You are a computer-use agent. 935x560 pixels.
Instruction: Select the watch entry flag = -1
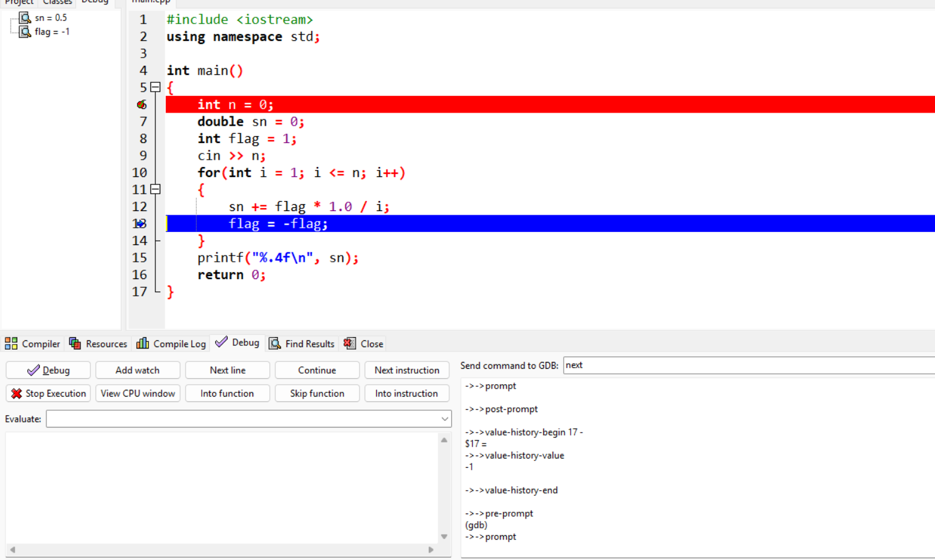point(52,32)
